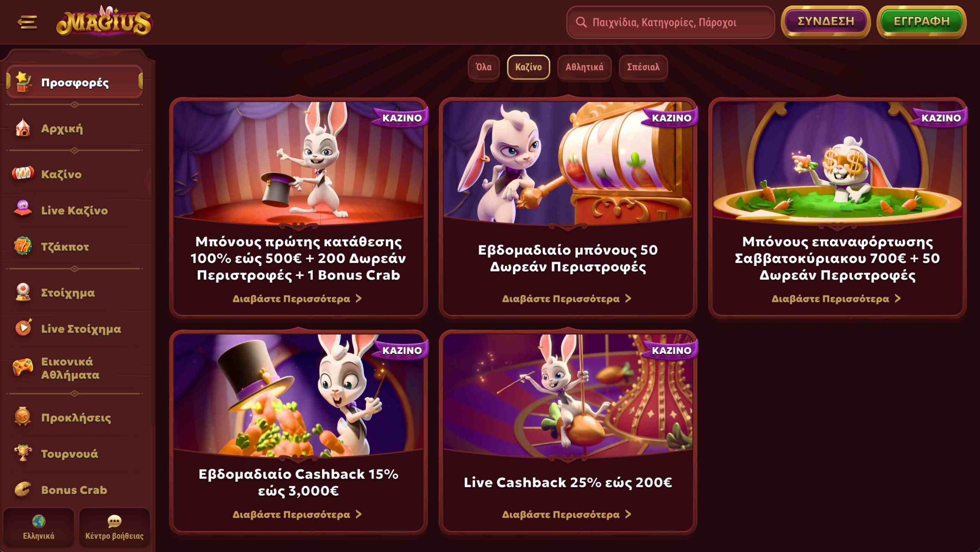Switch to the Όλα filter tab

click(x=483, y=67)
